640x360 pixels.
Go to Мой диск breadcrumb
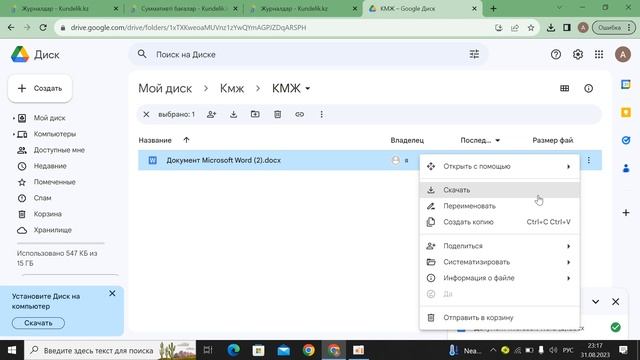click(x=165, y=88)
